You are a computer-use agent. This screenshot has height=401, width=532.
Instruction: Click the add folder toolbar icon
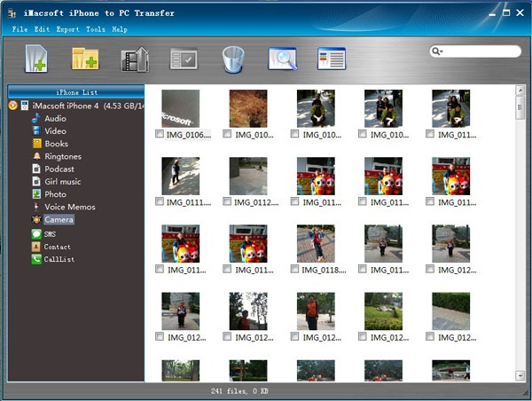86,59
